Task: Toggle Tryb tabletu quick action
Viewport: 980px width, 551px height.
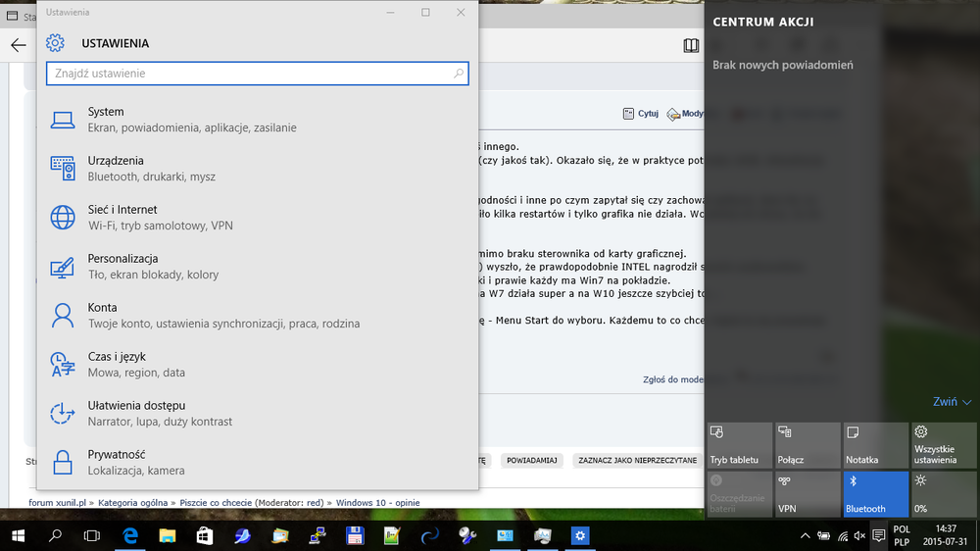Action: [739, 445]
